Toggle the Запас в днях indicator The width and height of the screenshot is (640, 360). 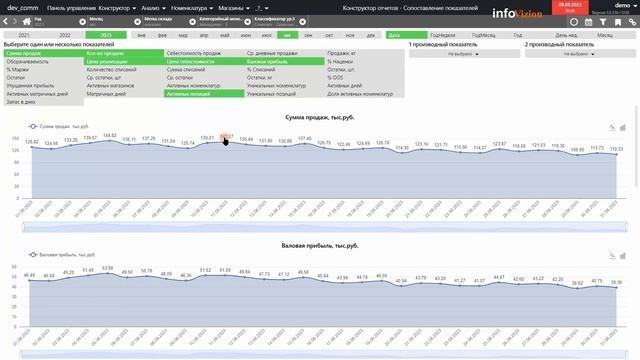click(44, 102)
